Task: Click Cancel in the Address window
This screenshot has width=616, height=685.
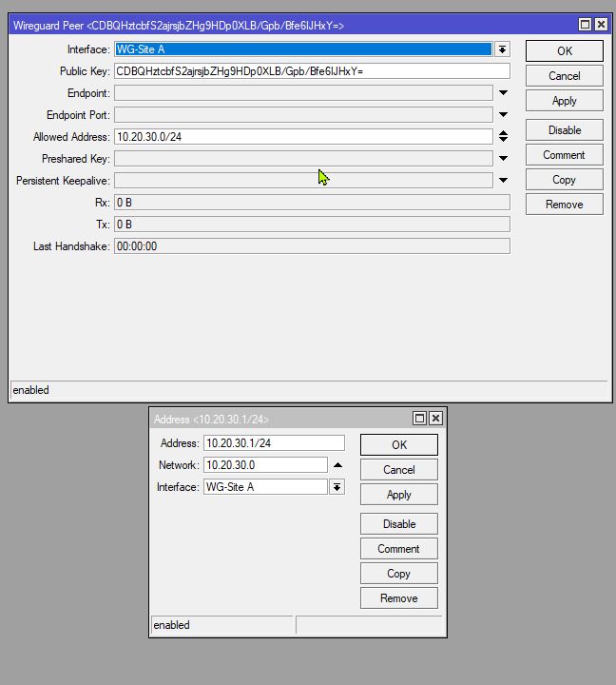Action: 399,470
